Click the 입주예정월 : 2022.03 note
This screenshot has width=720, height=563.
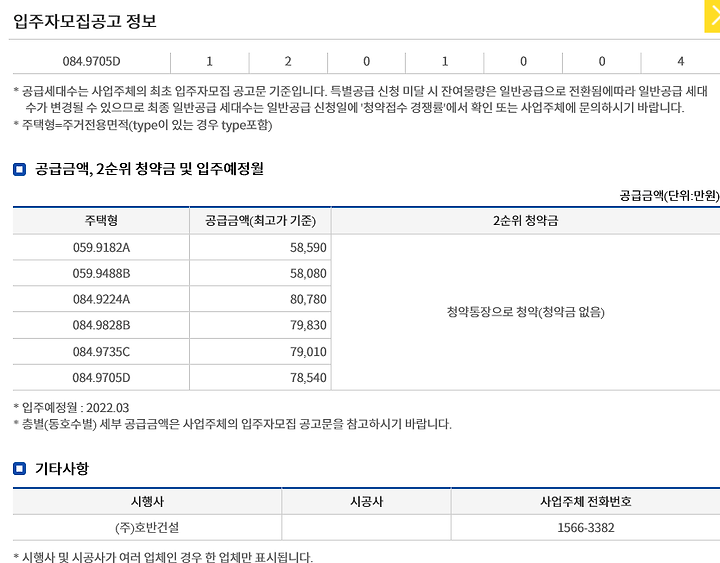71,408
